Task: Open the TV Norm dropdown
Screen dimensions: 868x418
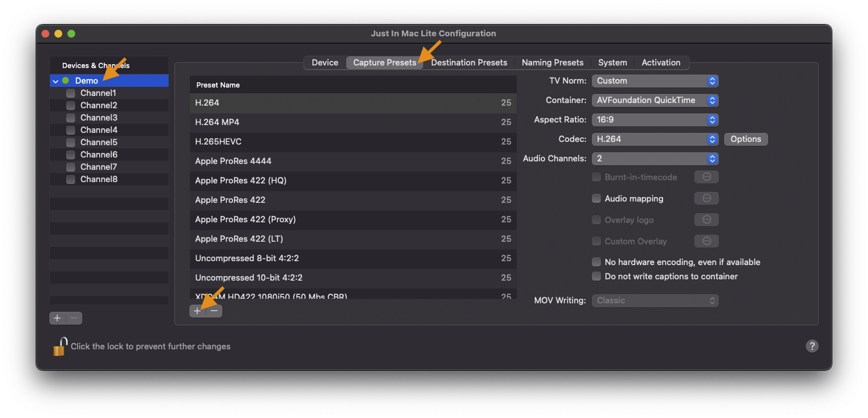Action: pyautogui.click(x=655, y=81)
